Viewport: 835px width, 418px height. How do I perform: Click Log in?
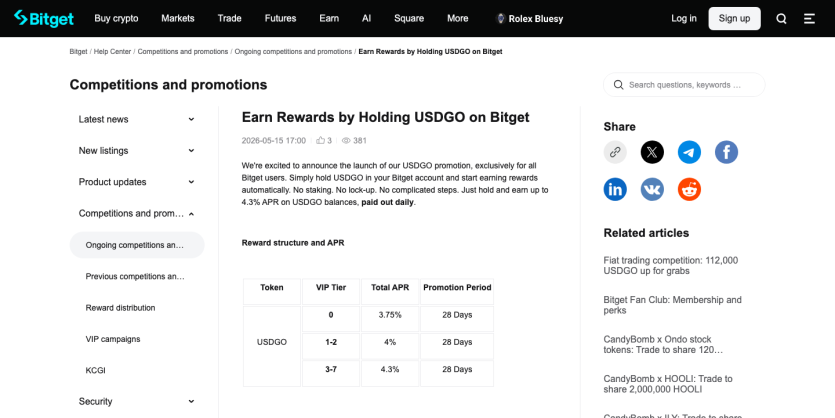pos(684,19)
